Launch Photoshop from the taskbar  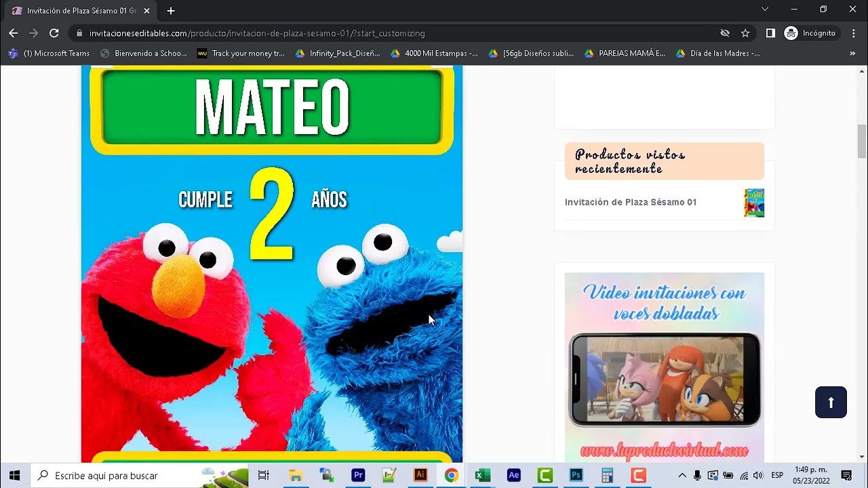(x=576, y=474)
